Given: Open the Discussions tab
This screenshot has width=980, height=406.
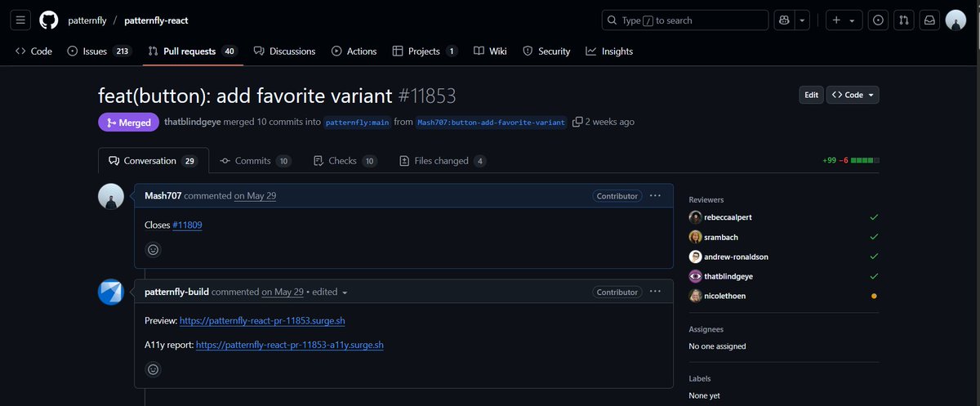Looking at the screenshot, I should tap(284, 51).
